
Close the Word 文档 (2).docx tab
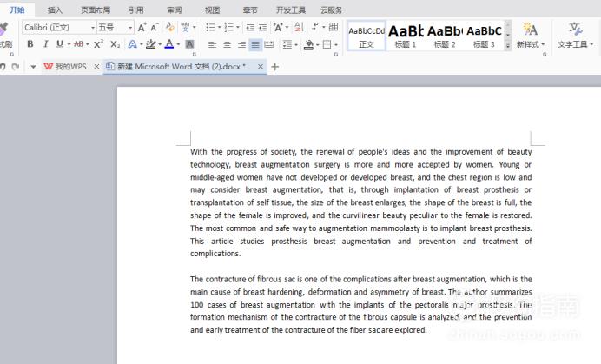coord(261,67)
